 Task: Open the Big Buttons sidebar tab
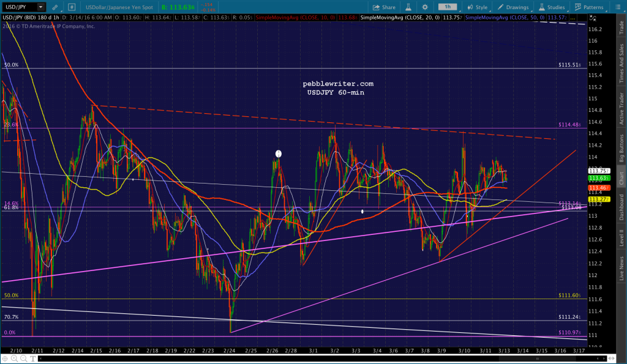(x=621, y=148)
